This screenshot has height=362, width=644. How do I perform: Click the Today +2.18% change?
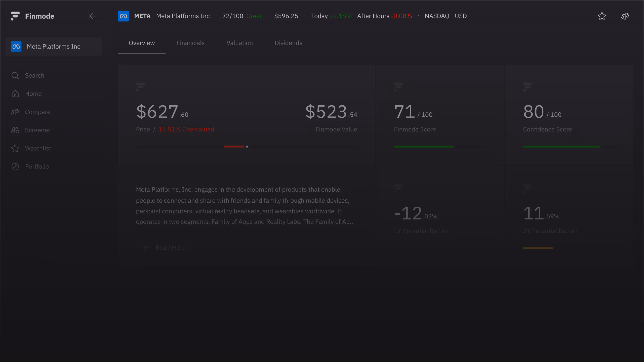331,16
